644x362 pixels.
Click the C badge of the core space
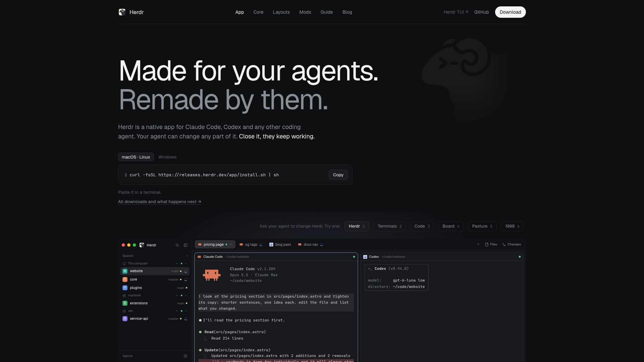[x=125, y=280]
